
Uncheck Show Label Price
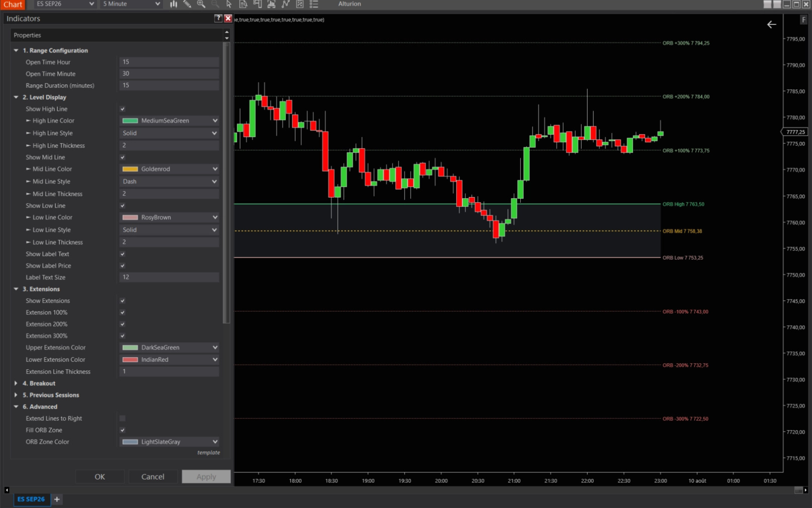coord(122,266)
